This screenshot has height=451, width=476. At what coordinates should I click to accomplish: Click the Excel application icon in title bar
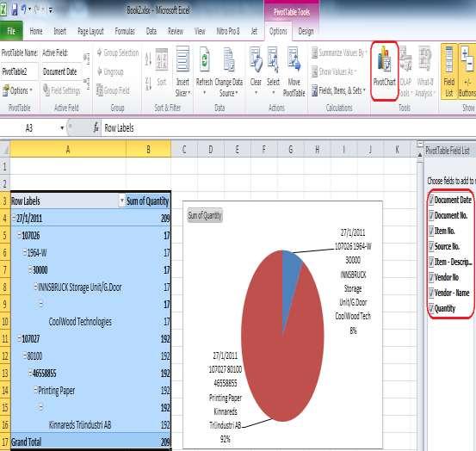point(3,9)
